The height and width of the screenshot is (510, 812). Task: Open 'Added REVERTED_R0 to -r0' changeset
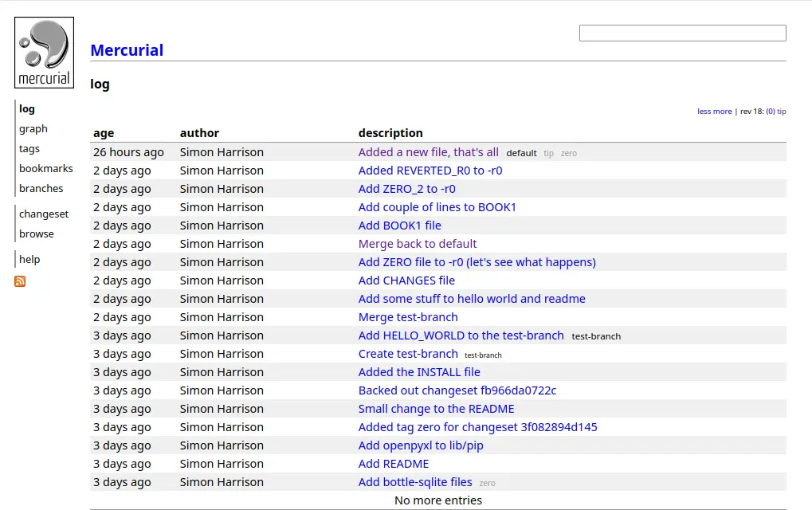tap(430, 171)
